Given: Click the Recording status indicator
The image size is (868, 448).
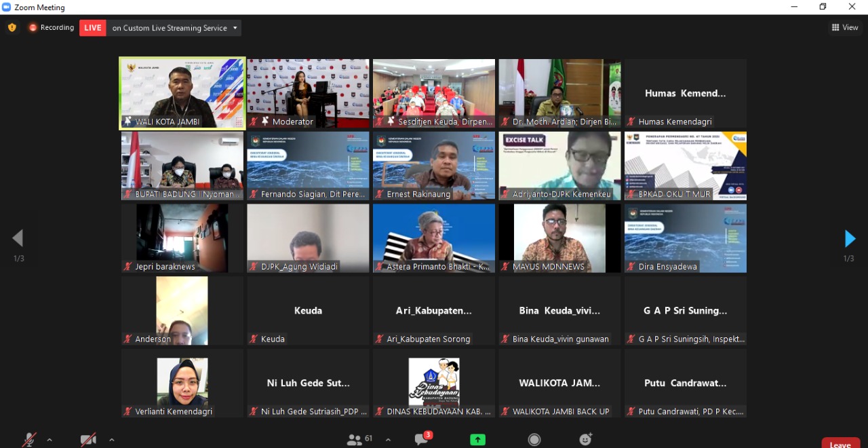Looking at the screenshot, I should coord(52,28).
